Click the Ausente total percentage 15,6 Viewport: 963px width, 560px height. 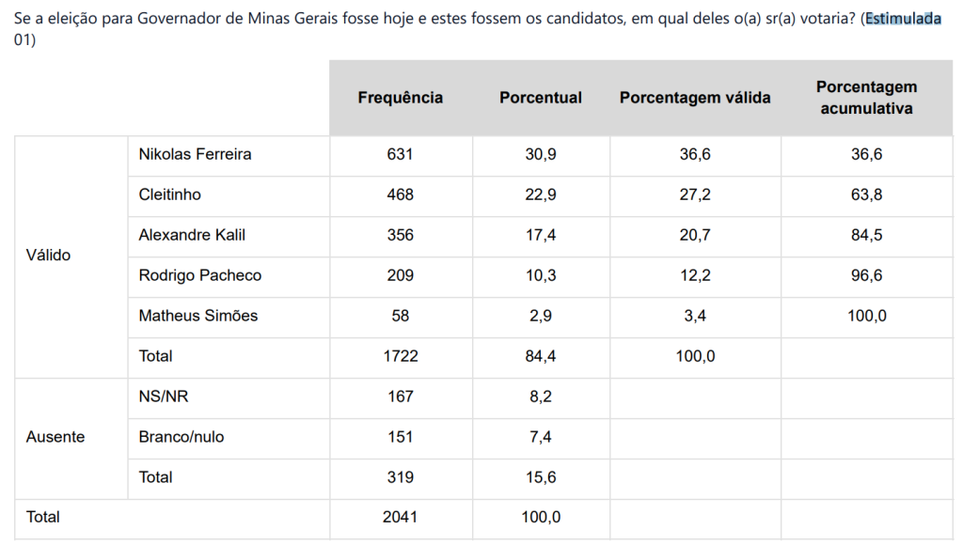click(x=541, y=477)
